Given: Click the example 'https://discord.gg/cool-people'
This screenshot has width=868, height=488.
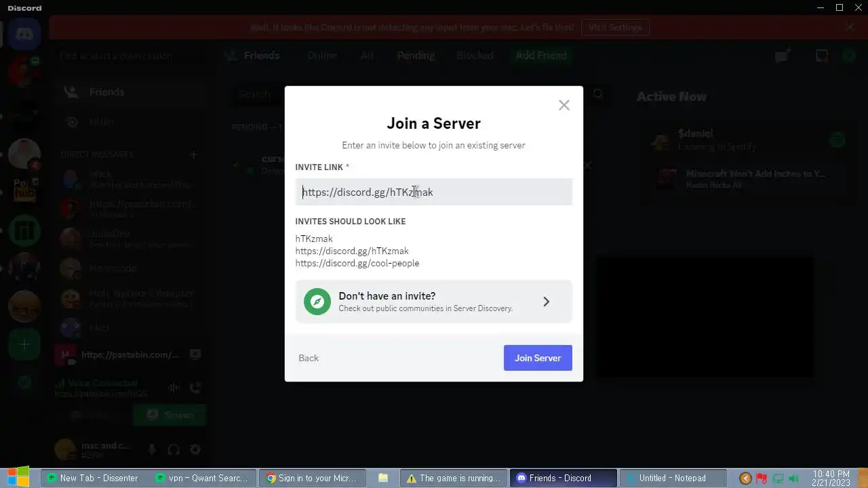Looking at the screenshot, I should (x=357, y=263).
